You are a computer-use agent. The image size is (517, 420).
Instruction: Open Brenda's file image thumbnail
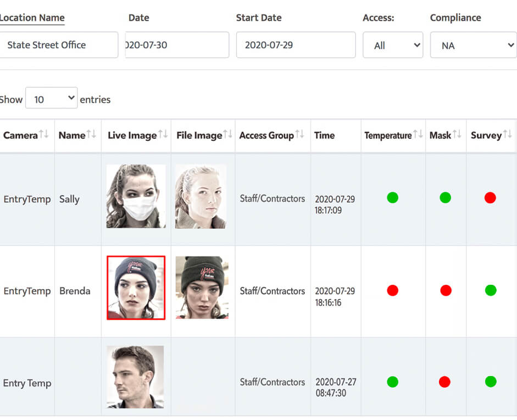[202, 288]
